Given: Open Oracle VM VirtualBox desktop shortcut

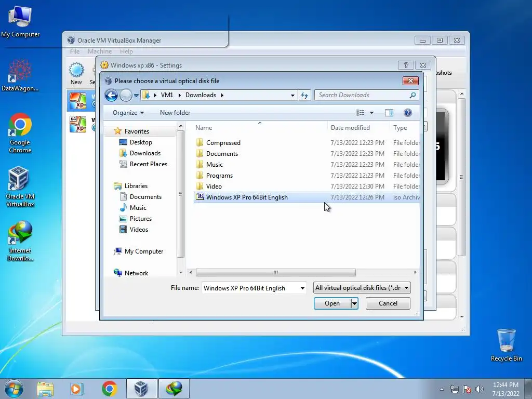Looking at the screenshot, I should 20,187.
